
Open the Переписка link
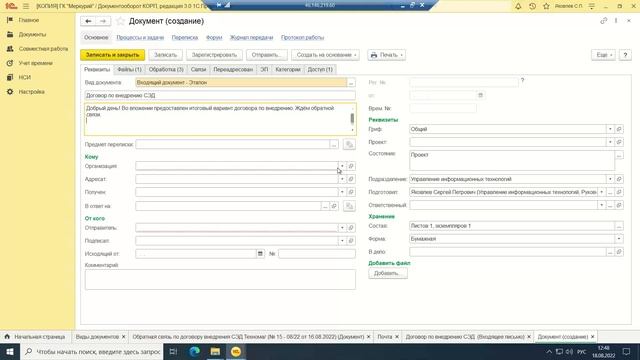tap(185, 38)
